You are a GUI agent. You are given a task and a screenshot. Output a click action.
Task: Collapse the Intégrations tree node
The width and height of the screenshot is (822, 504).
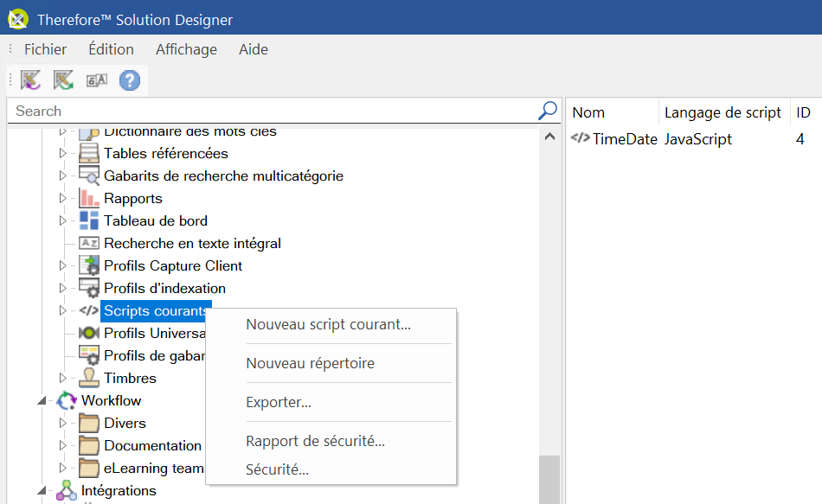click(41, 491)
